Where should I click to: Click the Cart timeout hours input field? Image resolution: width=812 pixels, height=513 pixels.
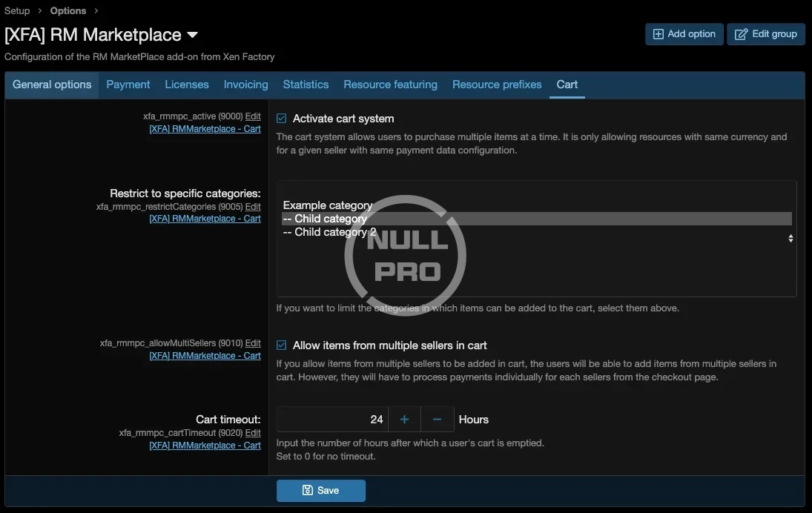pos(332,420)
